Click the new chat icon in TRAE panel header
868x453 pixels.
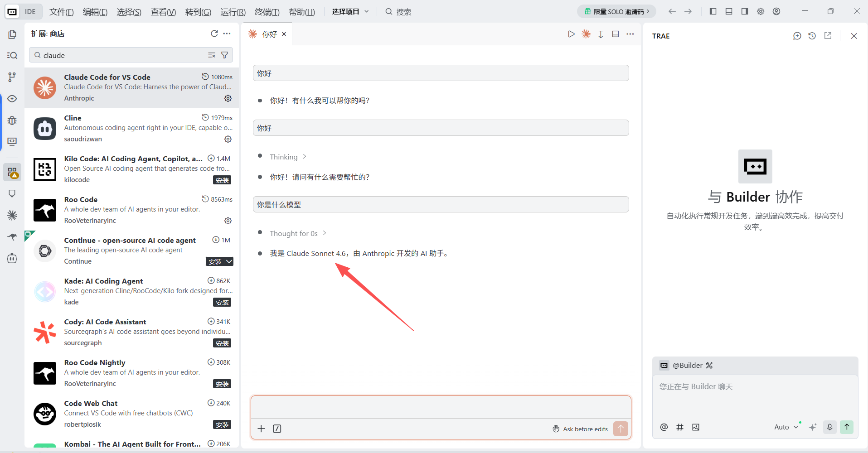click(x=797, y=36)
